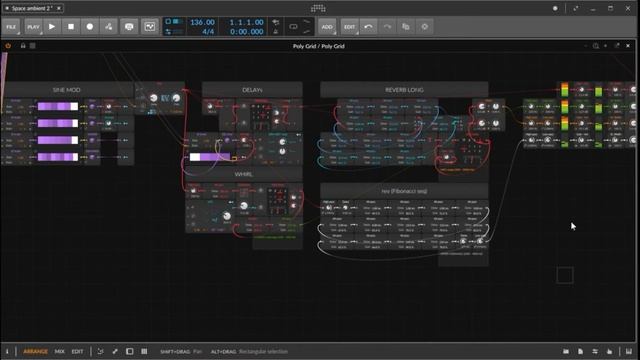Show automation editor panel icon
Viewport: 640px width, 360px height.
tap(100, 351)
